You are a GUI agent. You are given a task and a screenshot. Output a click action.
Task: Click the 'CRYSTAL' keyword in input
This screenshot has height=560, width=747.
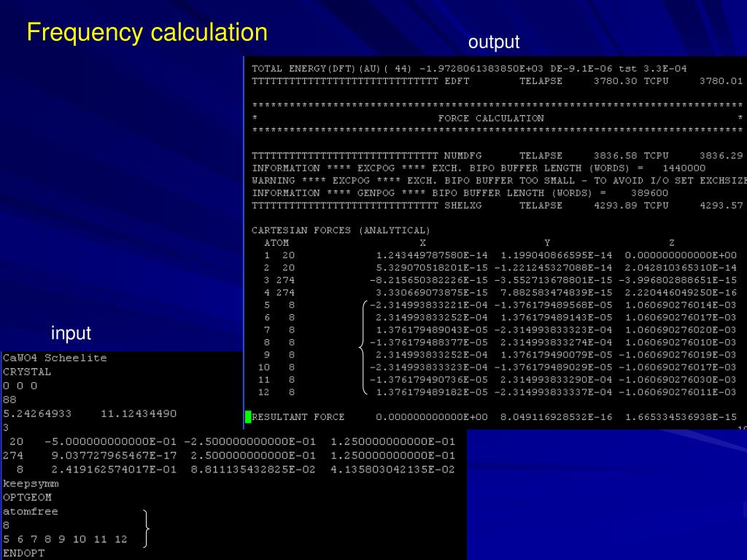coord(27,371)
